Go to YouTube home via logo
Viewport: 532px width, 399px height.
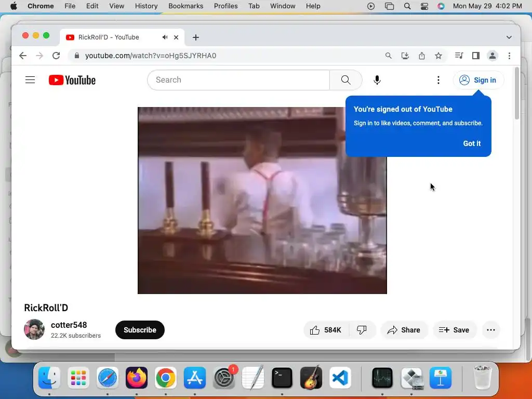click(x=72, y=80)
